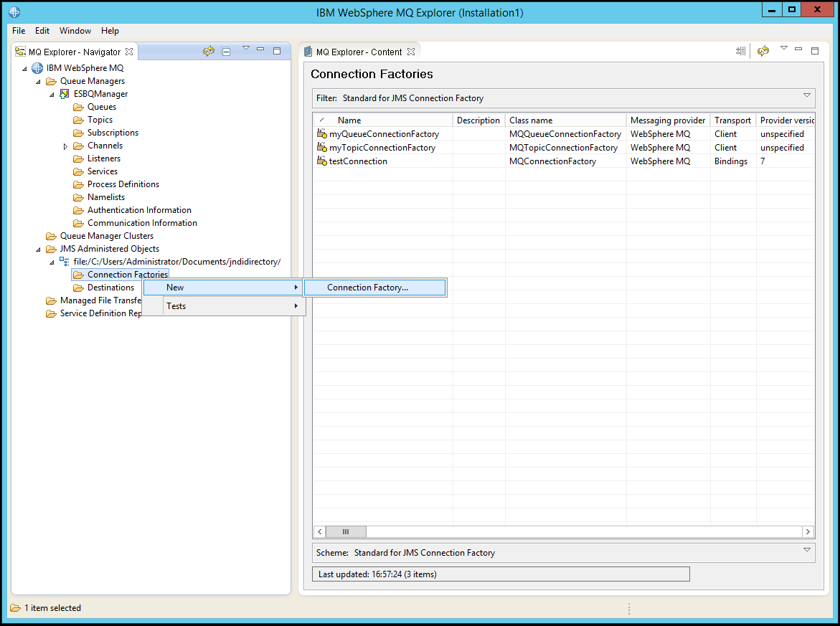Collapse the Queue Managers node
The height and width of the screenshot is (626, 840).
coord(39,80)
